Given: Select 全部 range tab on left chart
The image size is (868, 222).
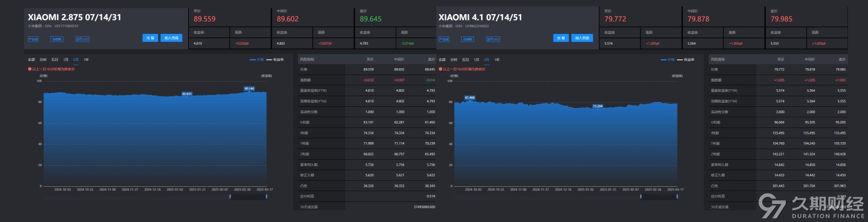Looking at the screenshot, I should [x=31, y=60].
